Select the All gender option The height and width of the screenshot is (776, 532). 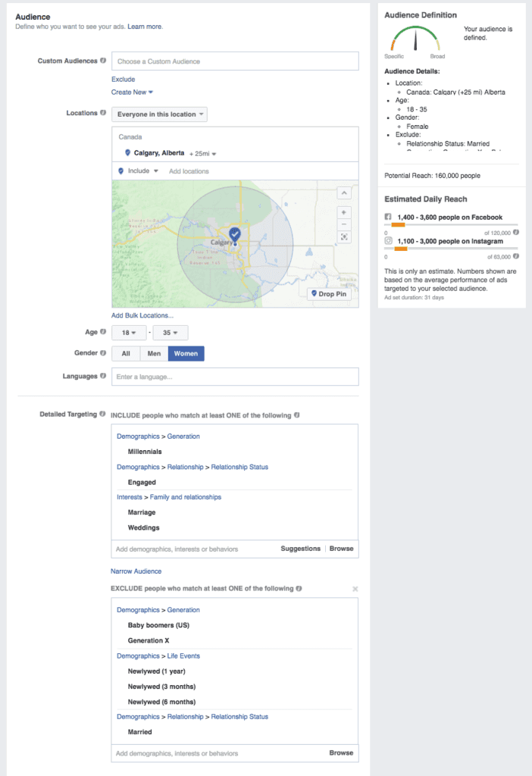pos(126,353)
